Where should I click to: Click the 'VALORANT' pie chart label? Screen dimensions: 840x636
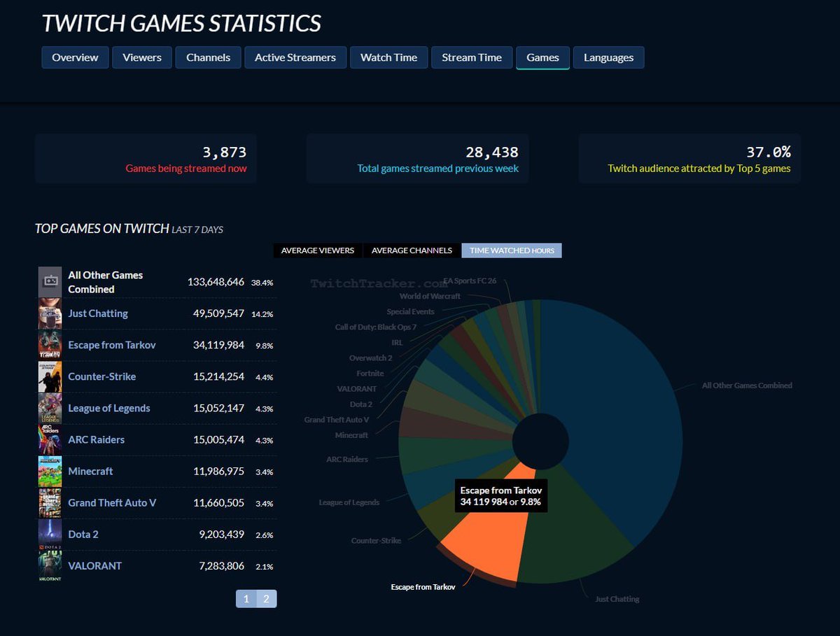point(357,389)
